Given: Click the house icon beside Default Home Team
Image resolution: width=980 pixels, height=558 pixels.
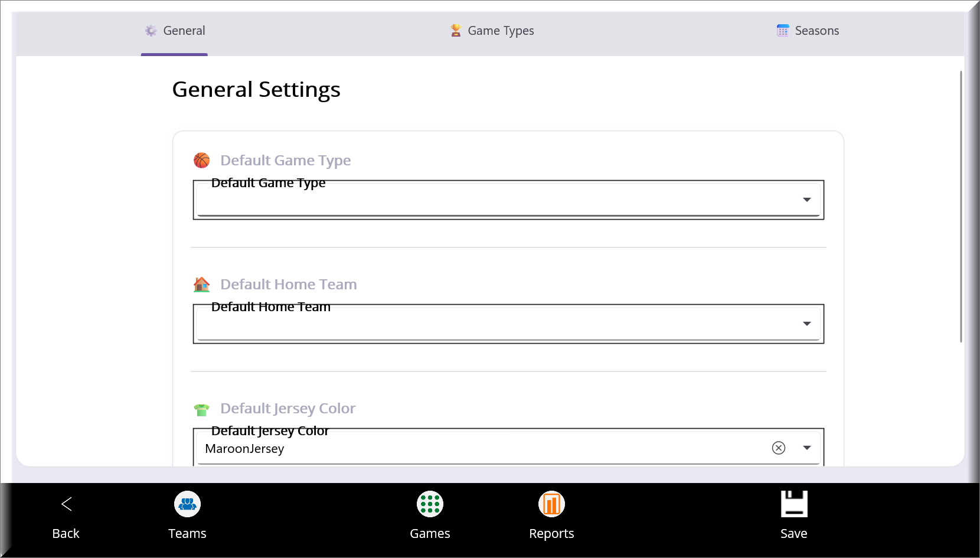Looking at the screenshot, I should tap(202, 285).
